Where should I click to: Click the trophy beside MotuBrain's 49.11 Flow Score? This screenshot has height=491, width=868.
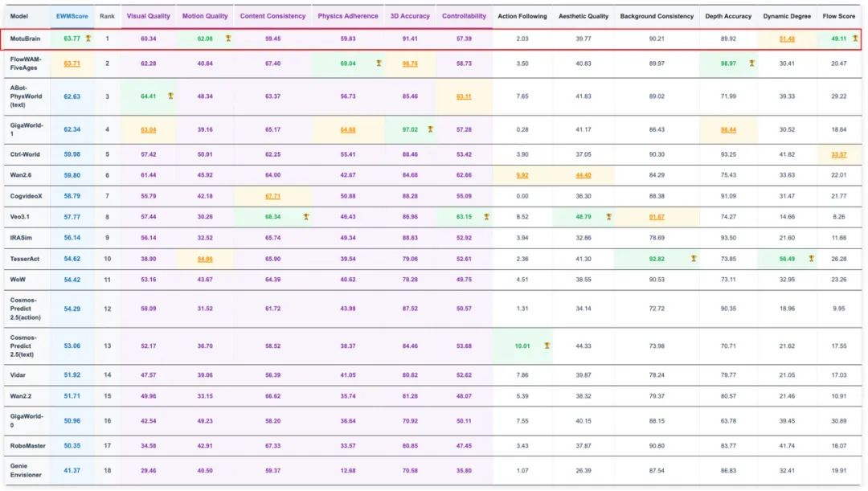click(x=855, y=39)
